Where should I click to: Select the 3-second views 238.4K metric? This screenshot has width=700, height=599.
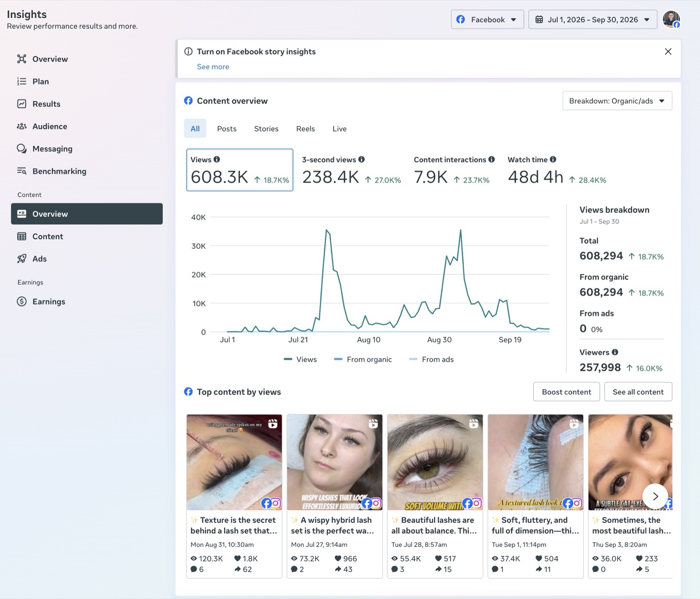(351, 170)
